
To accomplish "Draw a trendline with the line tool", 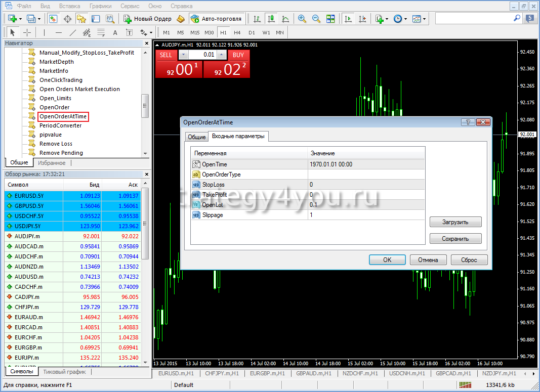I will (x=73, y=33).
